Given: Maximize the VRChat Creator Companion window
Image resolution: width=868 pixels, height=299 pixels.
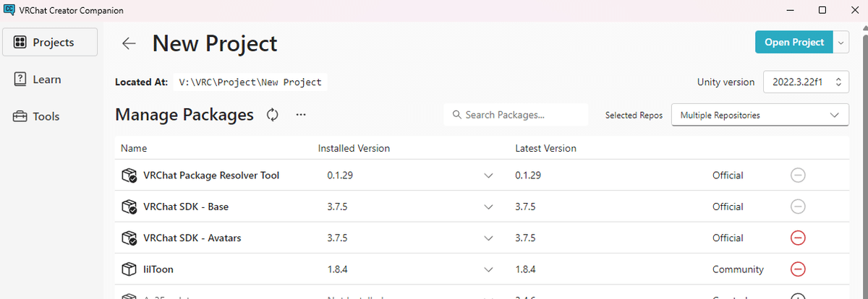Looking at the screenshot, I should 822,10.
